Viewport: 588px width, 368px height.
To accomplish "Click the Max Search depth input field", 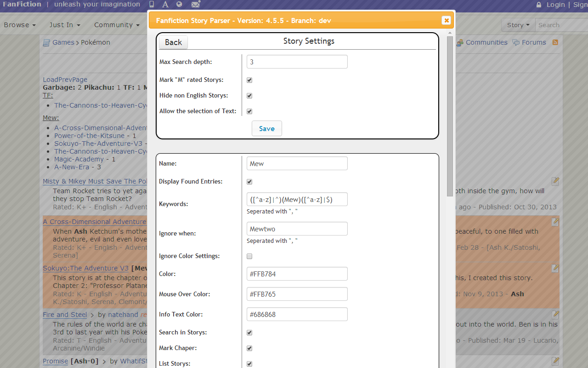I will pos(297,62).
